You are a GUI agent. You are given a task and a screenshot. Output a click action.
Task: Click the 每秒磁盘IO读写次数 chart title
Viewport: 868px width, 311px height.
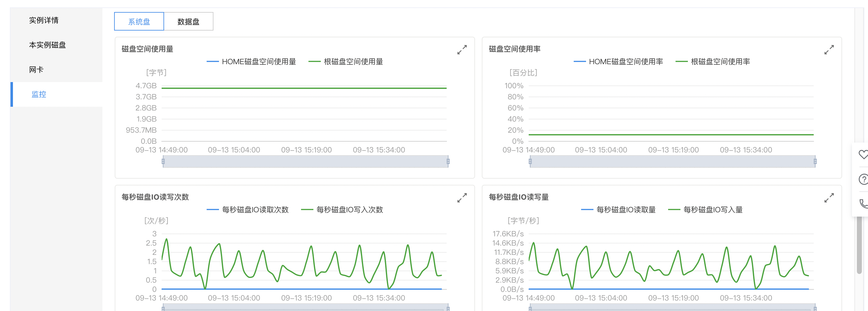tap(155, 197)
